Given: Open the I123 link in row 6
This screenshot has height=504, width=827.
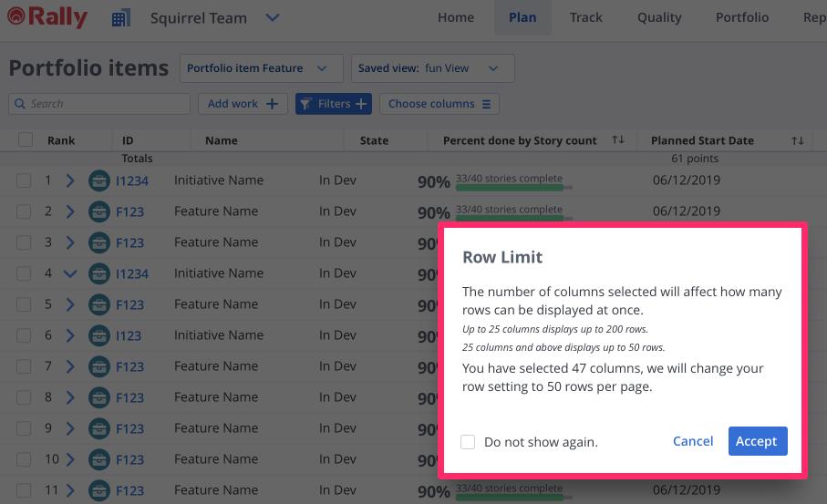Looking at the screenshot, I should (x=129, y=335).
